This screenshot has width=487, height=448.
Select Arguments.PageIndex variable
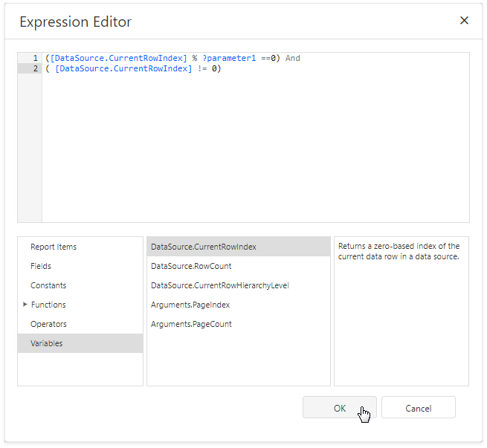[239, 305]
